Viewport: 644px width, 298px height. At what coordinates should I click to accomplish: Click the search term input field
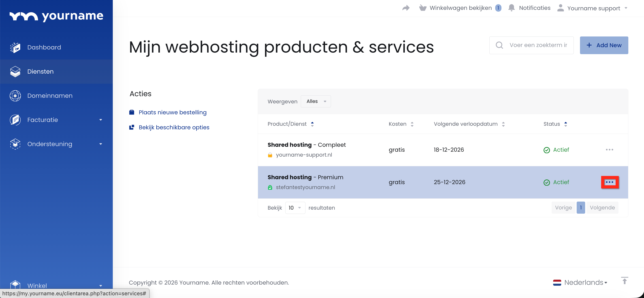coord(538,45)
